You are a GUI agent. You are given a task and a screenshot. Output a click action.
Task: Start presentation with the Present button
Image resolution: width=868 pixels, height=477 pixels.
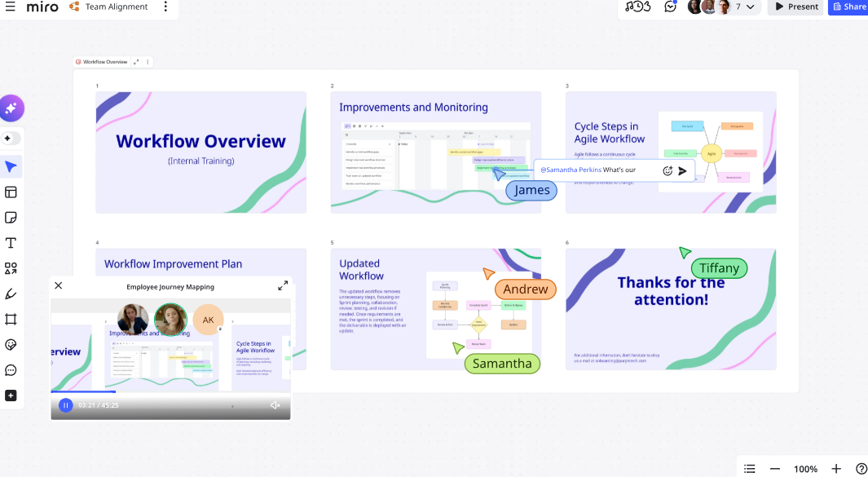796,7
